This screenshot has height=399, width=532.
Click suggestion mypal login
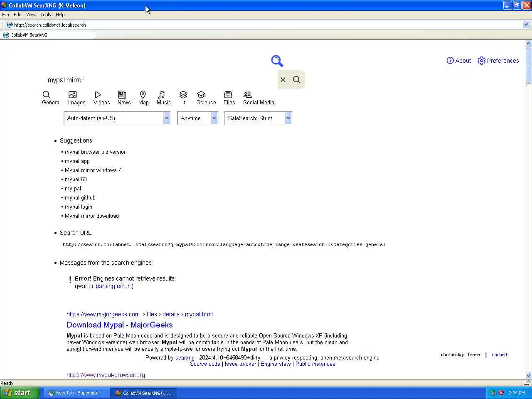79,207
